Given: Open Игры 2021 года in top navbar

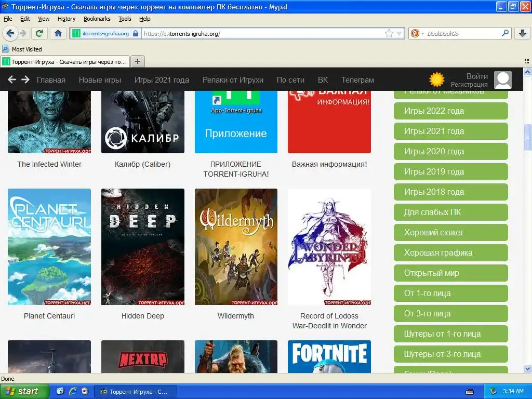Looking at the screenshot, I should coord(162,80).
